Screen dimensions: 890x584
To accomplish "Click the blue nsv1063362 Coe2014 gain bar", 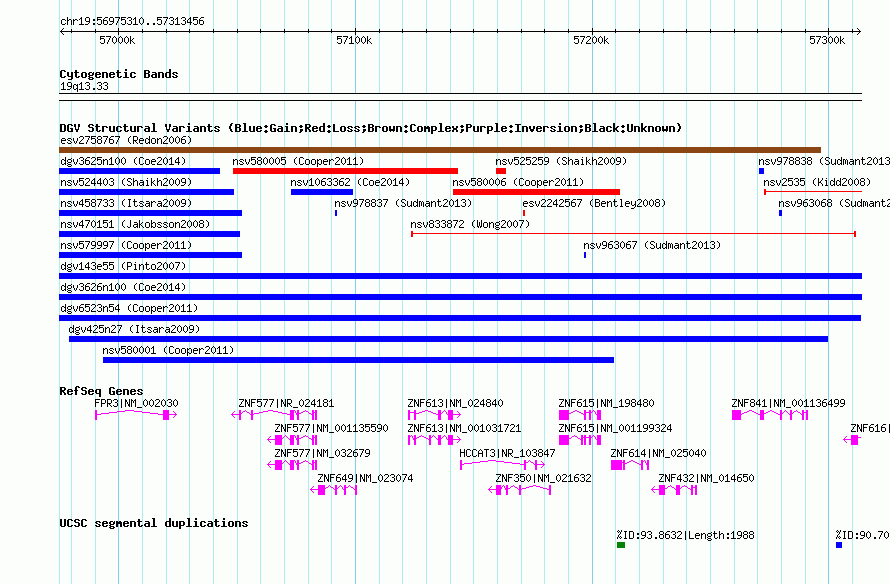I will pyautogui.click(x=322, y=192).
